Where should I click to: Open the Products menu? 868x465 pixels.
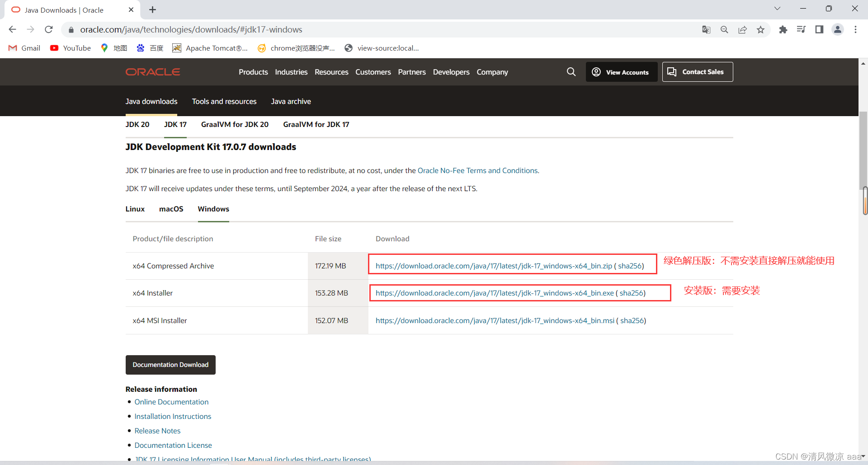253,72
